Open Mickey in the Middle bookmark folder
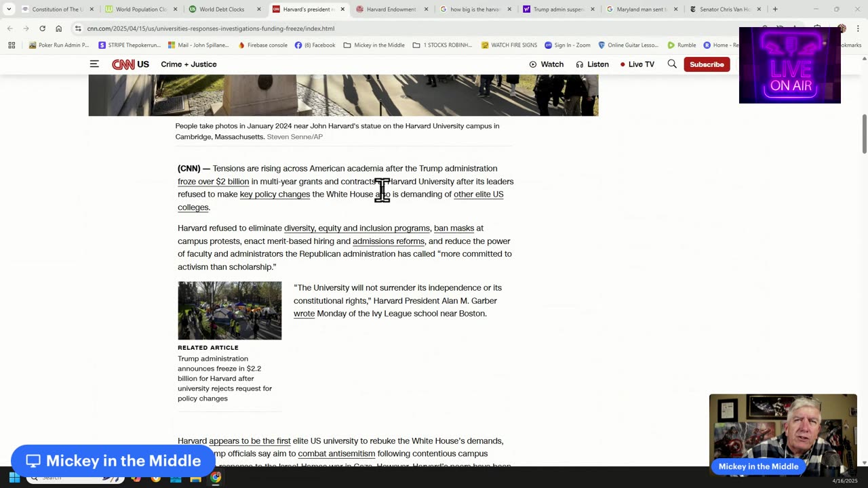 pyautogui.click(x=374, y=45)
